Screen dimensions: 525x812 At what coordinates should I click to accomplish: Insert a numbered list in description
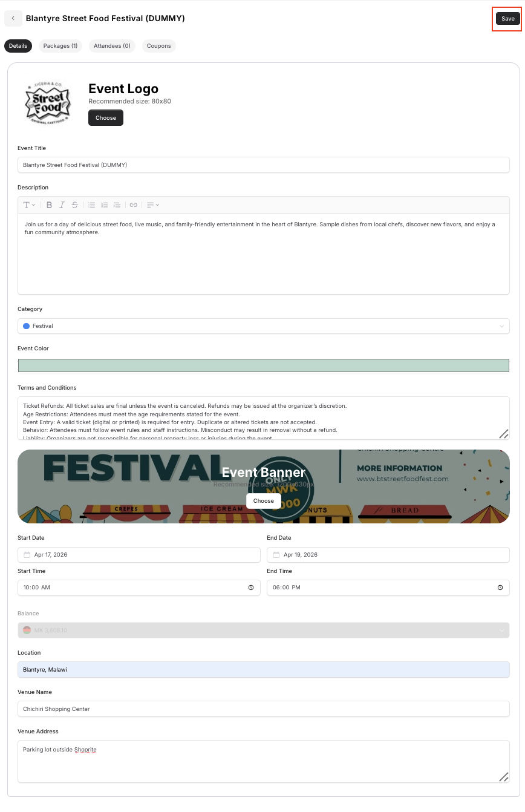[x=105, y=205]
